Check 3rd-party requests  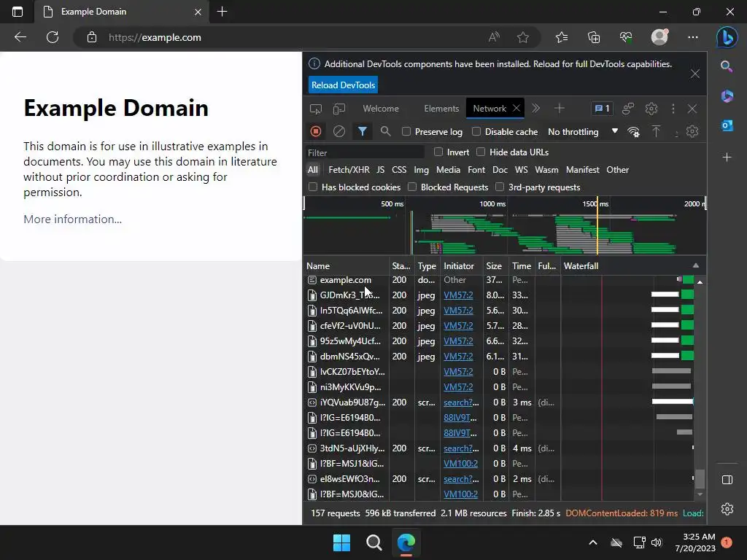click(500, 187)
